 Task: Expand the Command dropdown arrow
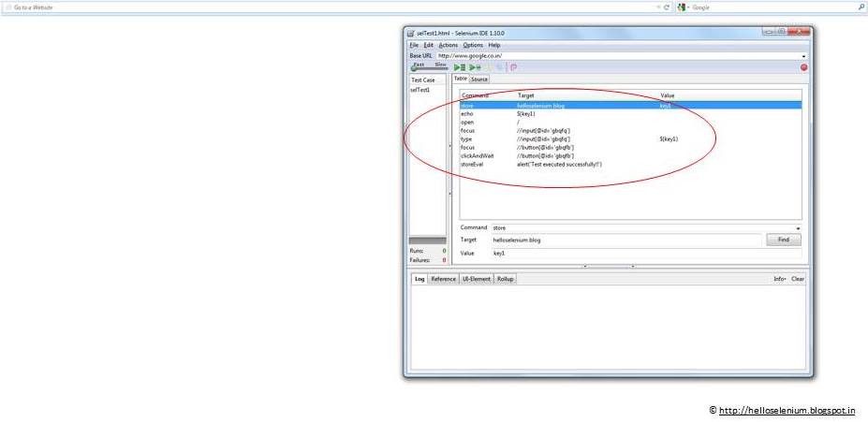[x=799, y=228]
